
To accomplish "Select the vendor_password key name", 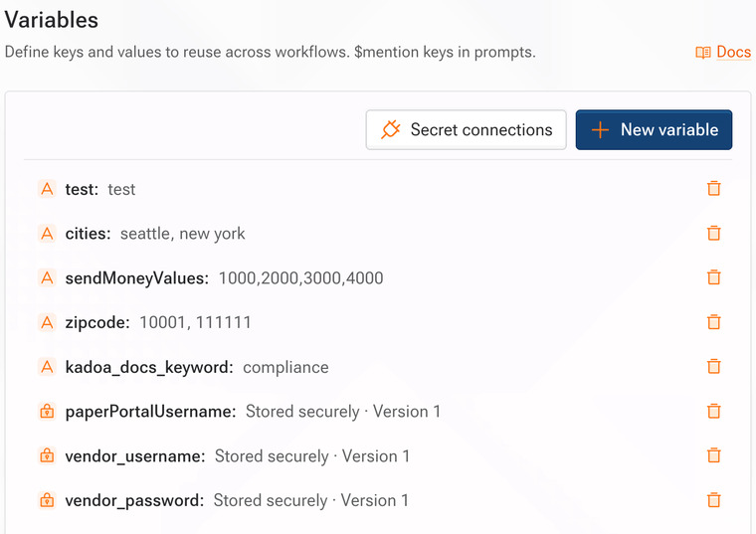I will click(x=134, y=500).
